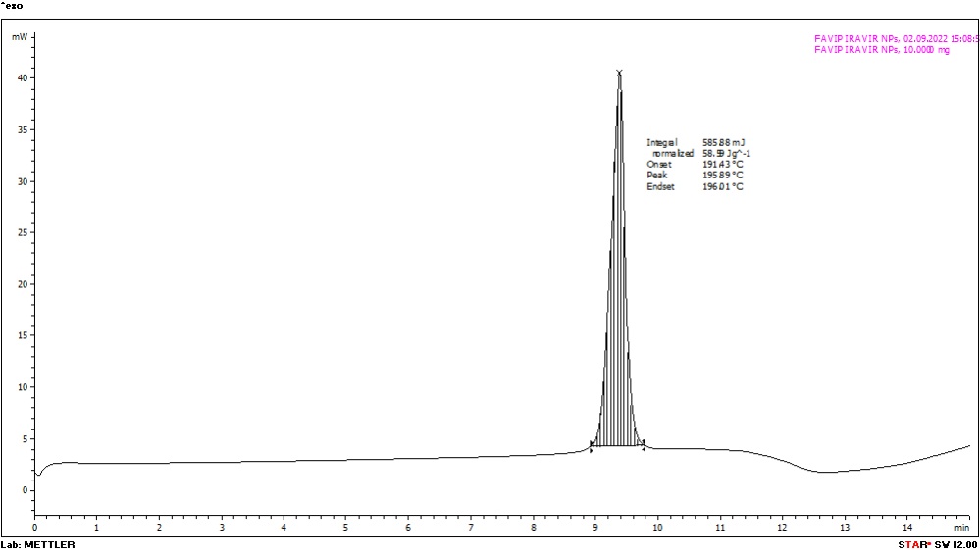980x556 pixels.
Task: Click the Lab: METTLER footer text
Action: click(x=38, y=545)
